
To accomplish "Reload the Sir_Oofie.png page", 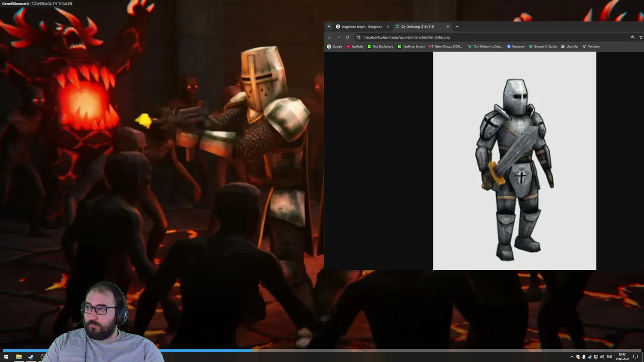I will 347,37.
